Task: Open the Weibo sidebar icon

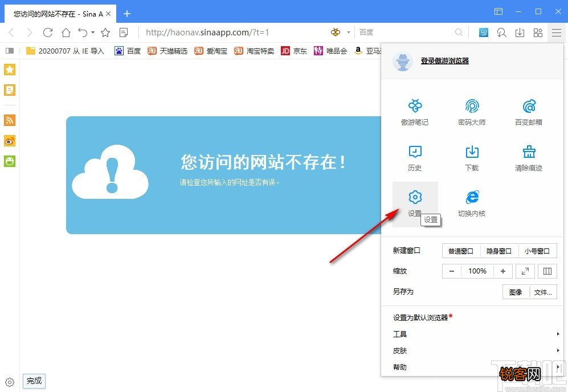Action: (x=10, y=141)
